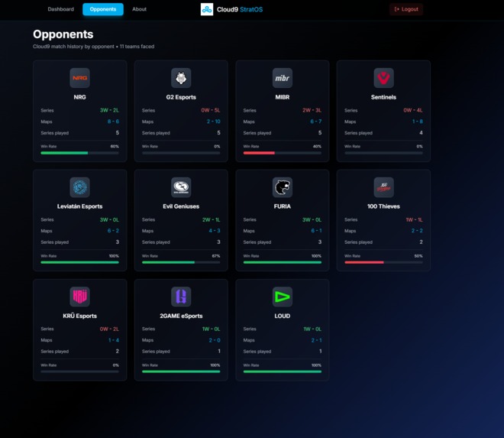Click the 2GAME eSports purple logo

(x=181, y=297)
